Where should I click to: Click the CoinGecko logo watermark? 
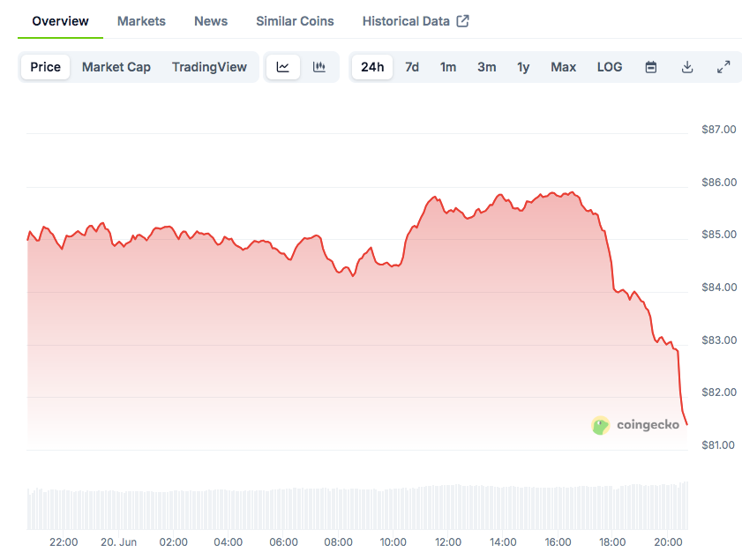click(635, 425)
